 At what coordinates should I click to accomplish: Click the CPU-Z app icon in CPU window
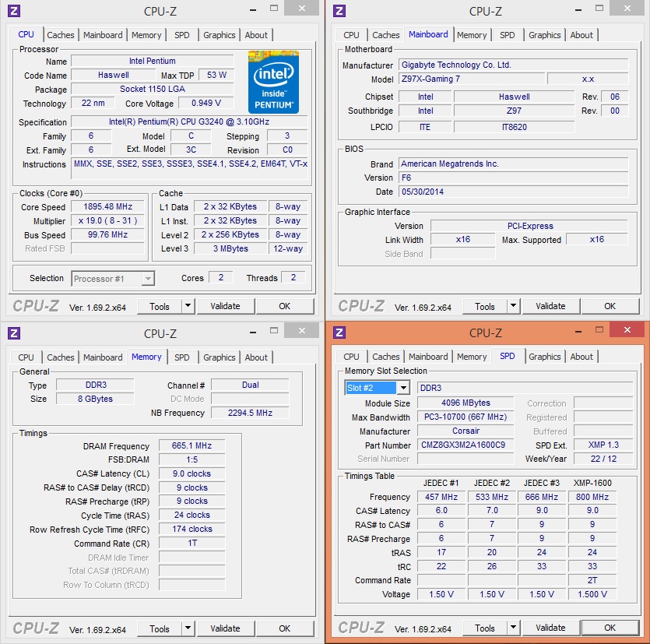[14, 11]
